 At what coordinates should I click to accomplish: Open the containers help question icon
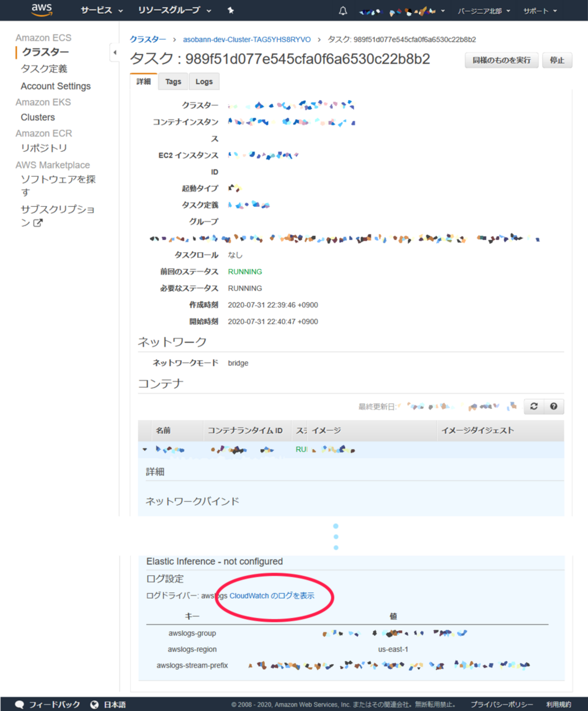pyautogui.click(x=554, y=406)
